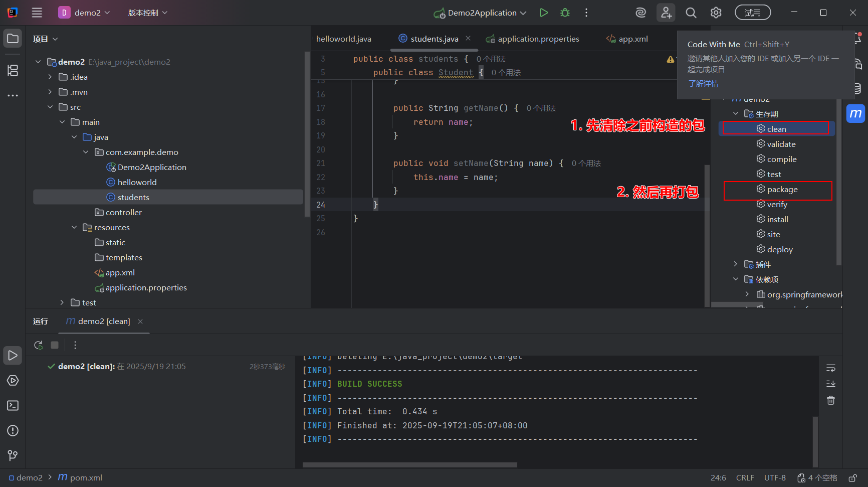868x487 pixels.
Task: Collapse the src folder in project tree
Action: [x=50, y=107]
